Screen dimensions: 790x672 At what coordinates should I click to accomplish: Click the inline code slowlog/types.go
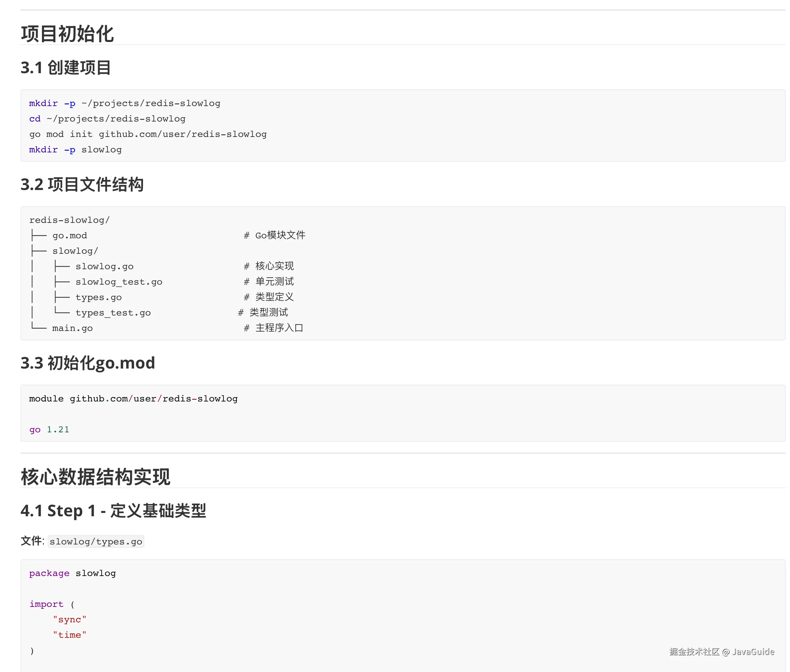(96, 541)
